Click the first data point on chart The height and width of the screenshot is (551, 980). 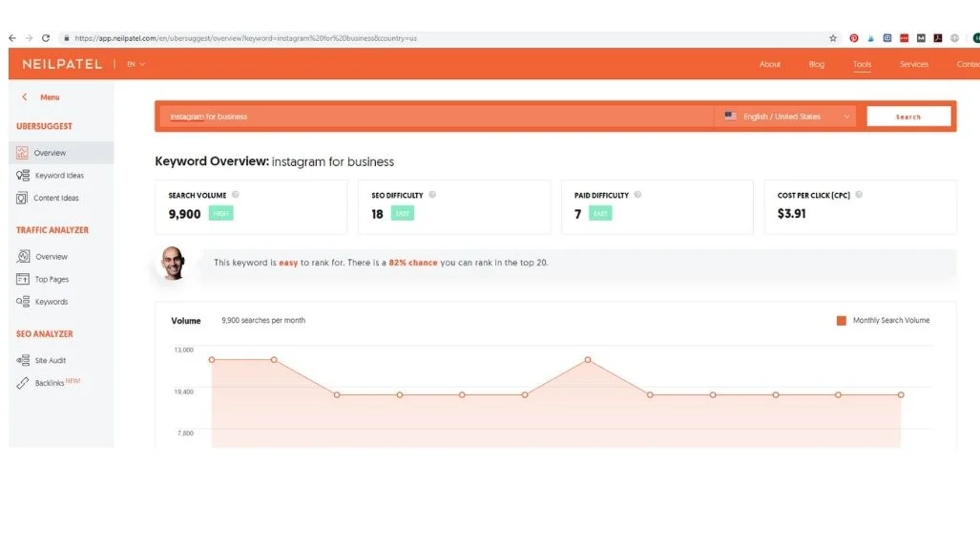coord(212,360)
